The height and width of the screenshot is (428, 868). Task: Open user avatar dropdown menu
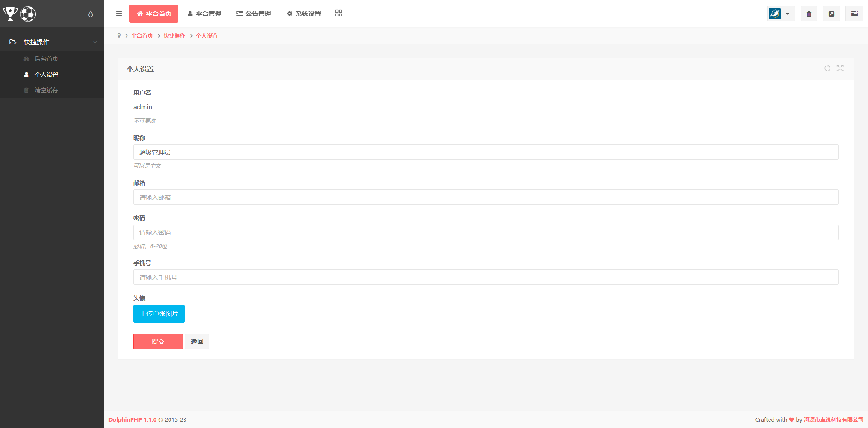point(781,14)
